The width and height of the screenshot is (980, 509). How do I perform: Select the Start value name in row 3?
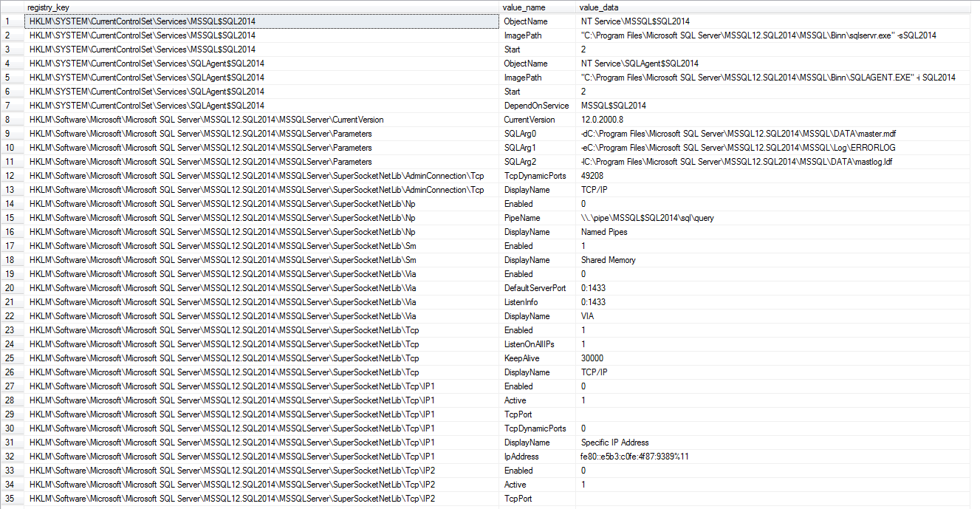tap(538, 49)
